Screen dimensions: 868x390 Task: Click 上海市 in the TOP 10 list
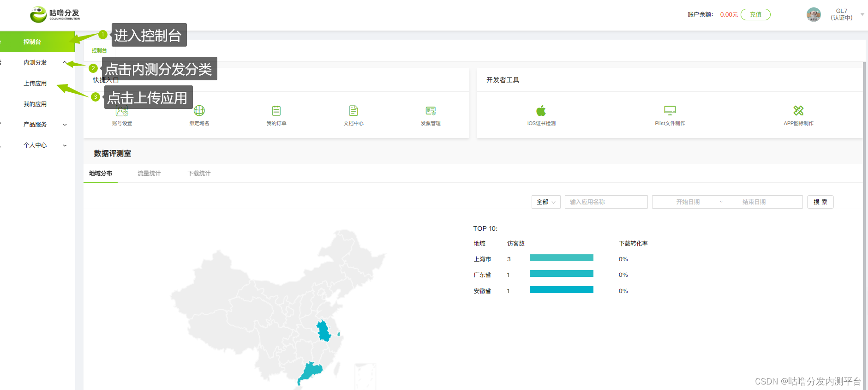[482, 259]
